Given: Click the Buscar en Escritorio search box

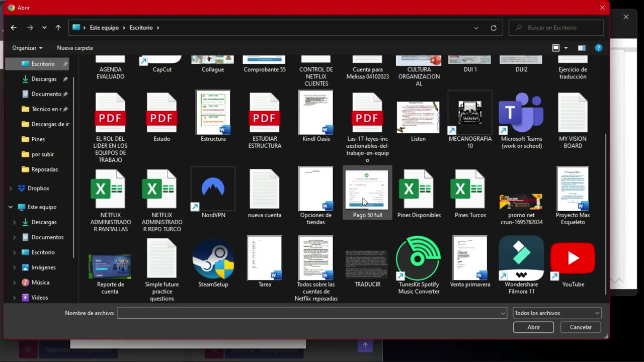Looking at the screenshot, I should [x=556, y=28].
